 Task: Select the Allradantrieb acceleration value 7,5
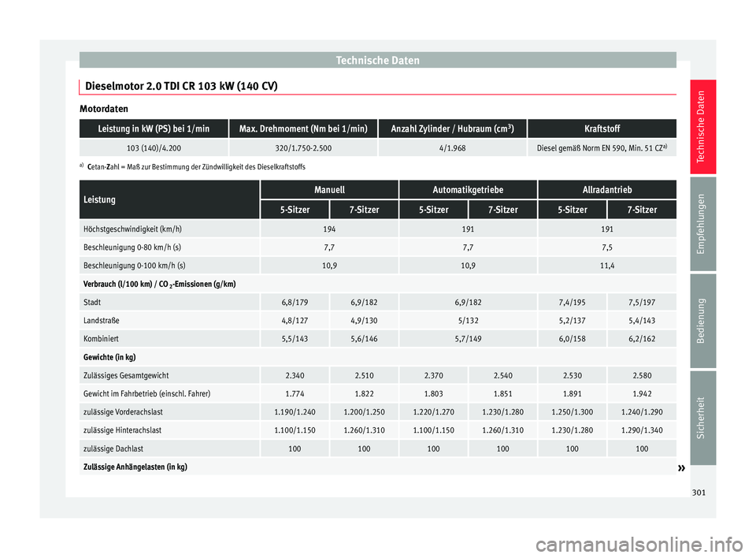pos(607,247)
